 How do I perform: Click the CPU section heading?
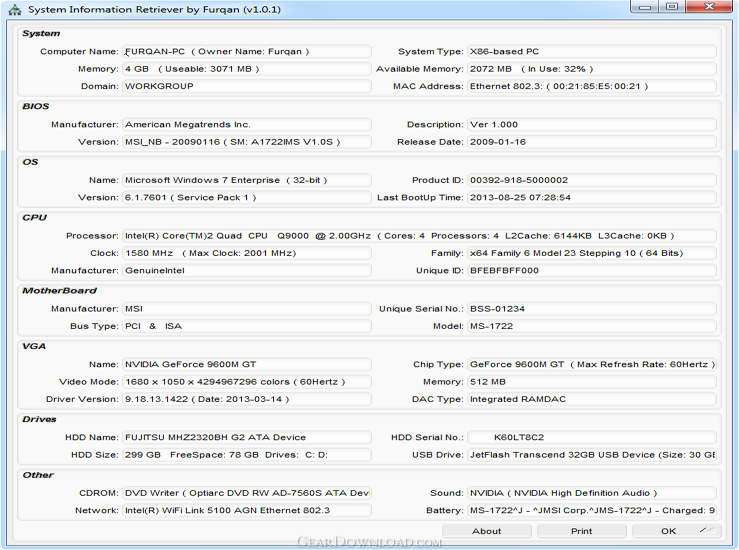click(34, 218)
